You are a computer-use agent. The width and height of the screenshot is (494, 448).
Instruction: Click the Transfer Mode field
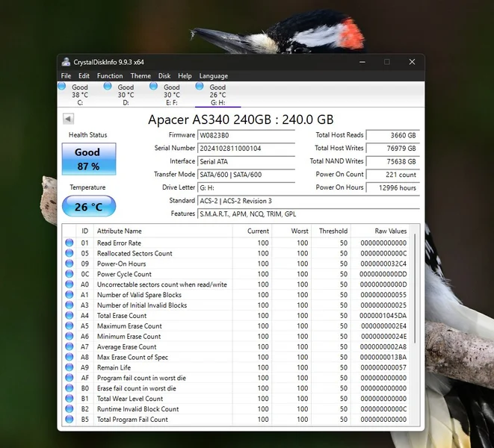point(246,175)
